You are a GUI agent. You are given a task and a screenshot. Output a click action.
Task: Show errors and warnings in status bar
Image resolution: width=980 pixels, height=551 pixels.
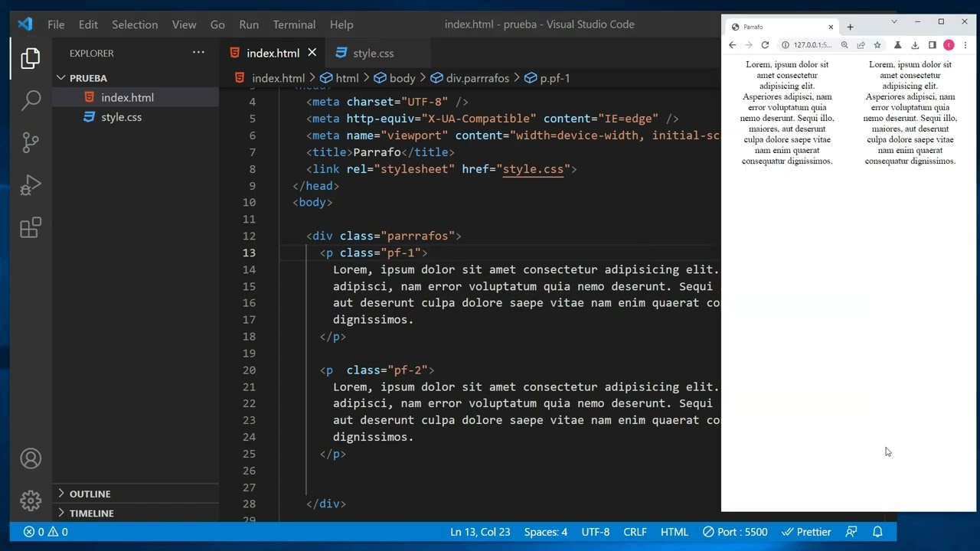pos(45,532)
